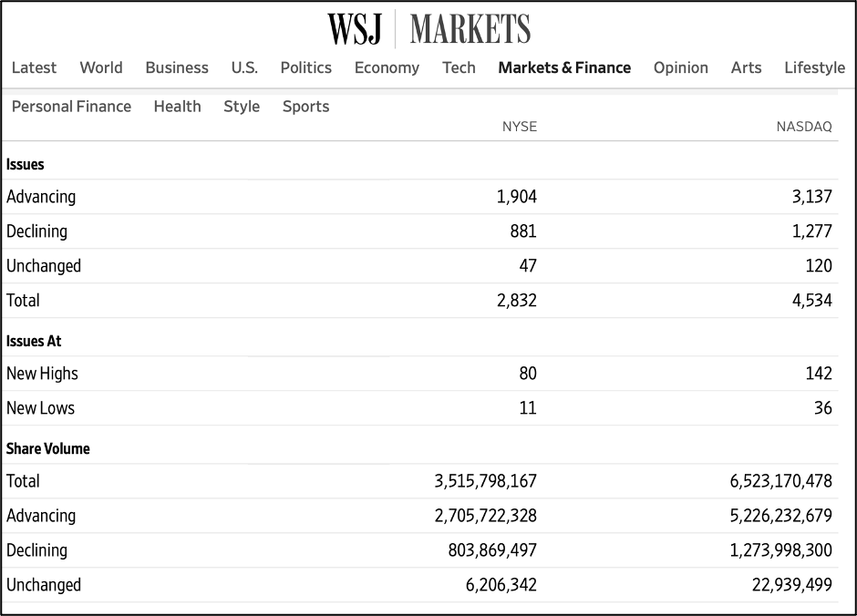Click the NYSE column header
The height and width of the screenshot is (616, 857).
(x=520, y=127)
